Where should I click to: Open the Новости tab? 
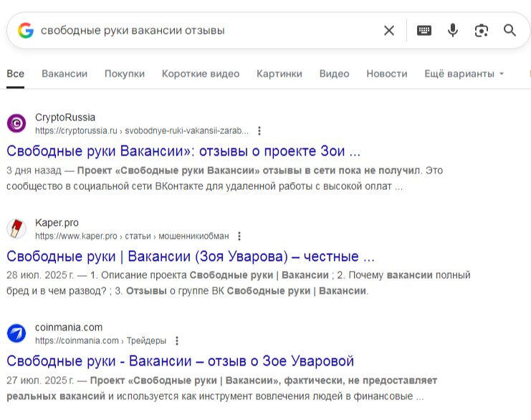point(387,74)
